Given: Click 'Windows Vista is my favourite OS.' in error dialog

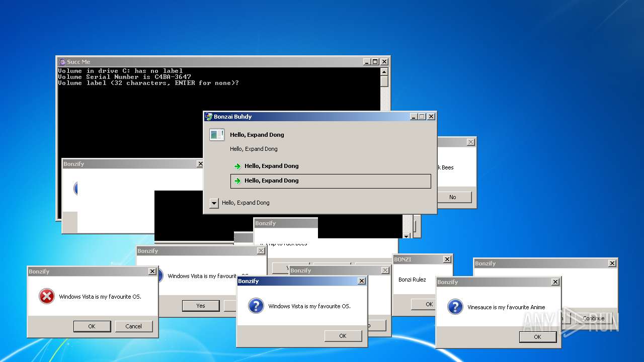Looking at the screenshot, I should coord(100,297).
